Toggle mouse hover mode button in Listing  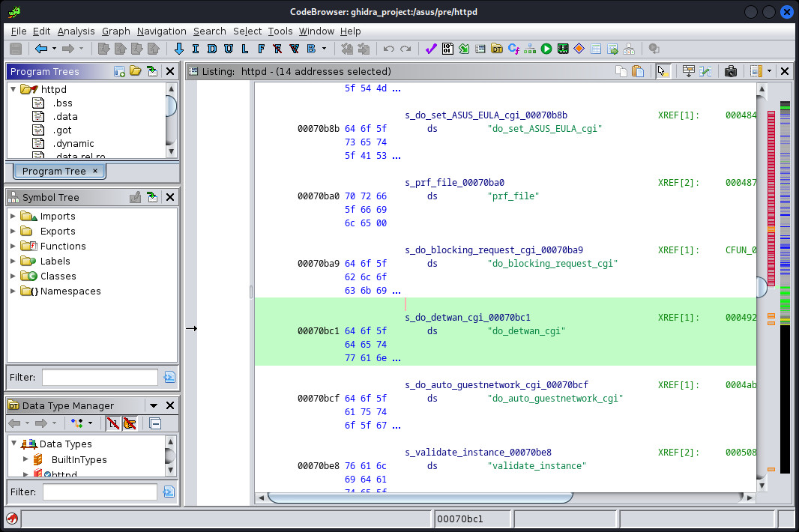[x=663, y=71]
